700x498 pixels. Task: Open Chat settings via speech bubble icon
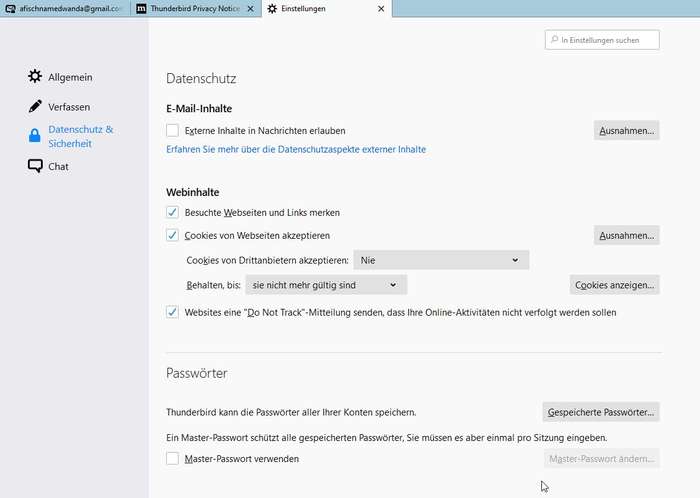coord(35,167)
